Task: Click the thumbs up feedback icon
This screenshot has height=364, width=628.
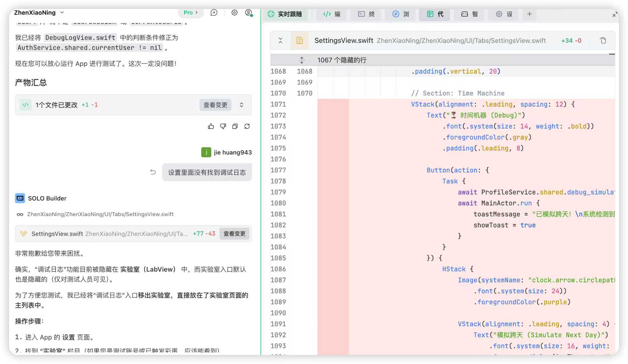Action: click(x=211, y=126)
